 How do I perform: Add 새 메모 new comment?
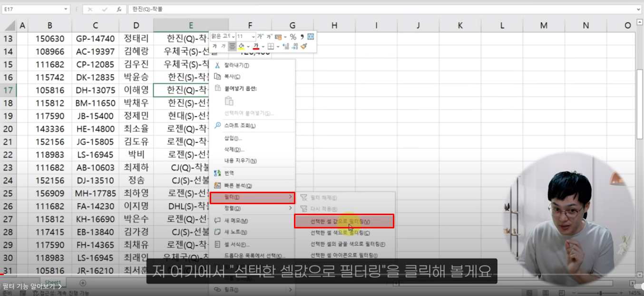click(252, 221)
